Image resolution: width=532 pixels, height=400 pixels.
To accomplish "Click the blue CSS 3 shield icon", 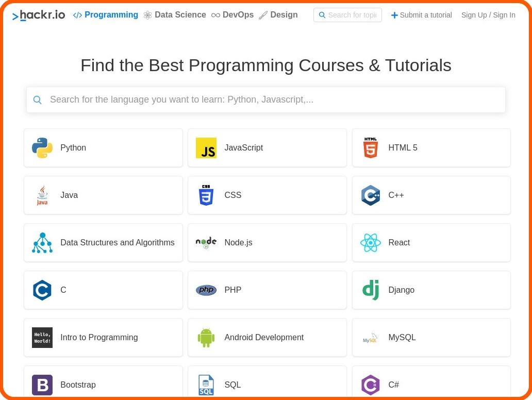I will [x=206, y=195].
